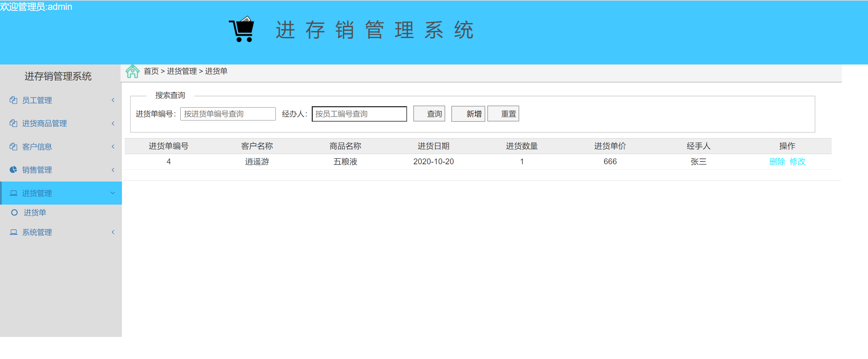The image size is (868, 359).
Task: Click the 查询 search button
Action: point(429,114)
